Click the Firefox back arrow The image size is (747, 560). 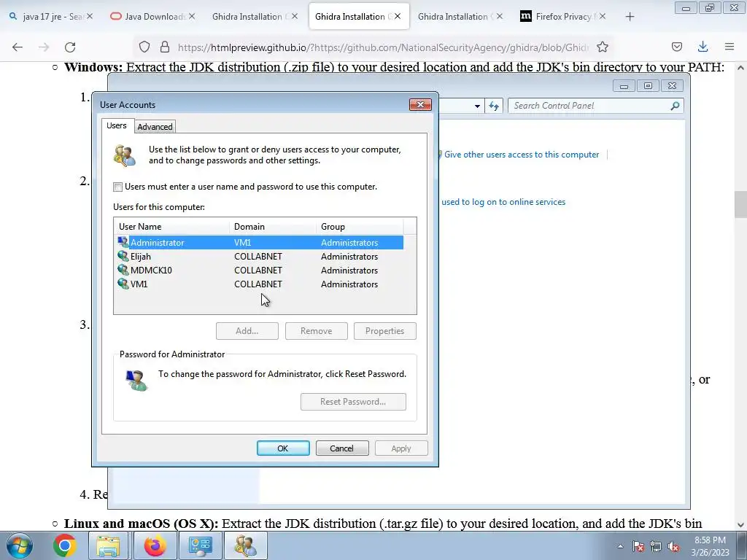pos(18,47)
